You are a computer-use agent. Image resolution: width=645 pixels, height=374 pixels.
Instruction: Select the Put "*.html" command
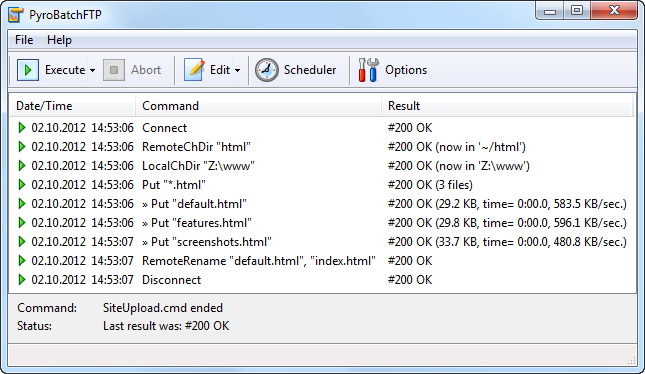[x=174, y=185]
